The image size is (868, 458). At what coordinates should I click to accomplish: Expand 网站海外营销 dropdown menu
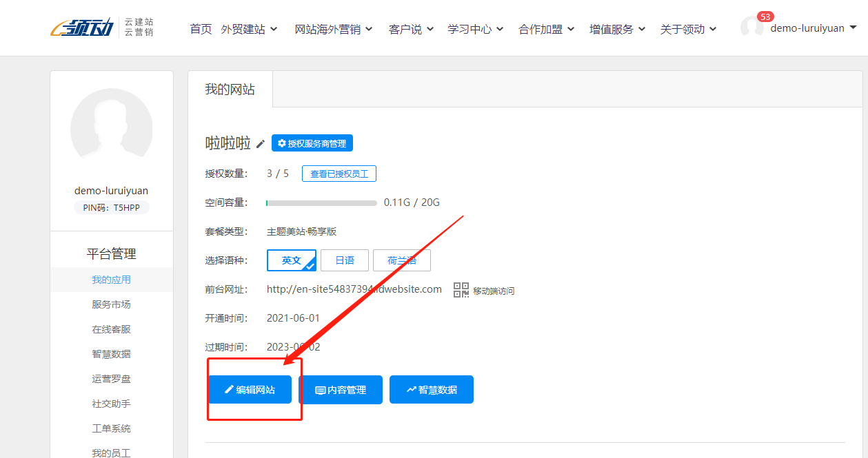click(333, 29)
